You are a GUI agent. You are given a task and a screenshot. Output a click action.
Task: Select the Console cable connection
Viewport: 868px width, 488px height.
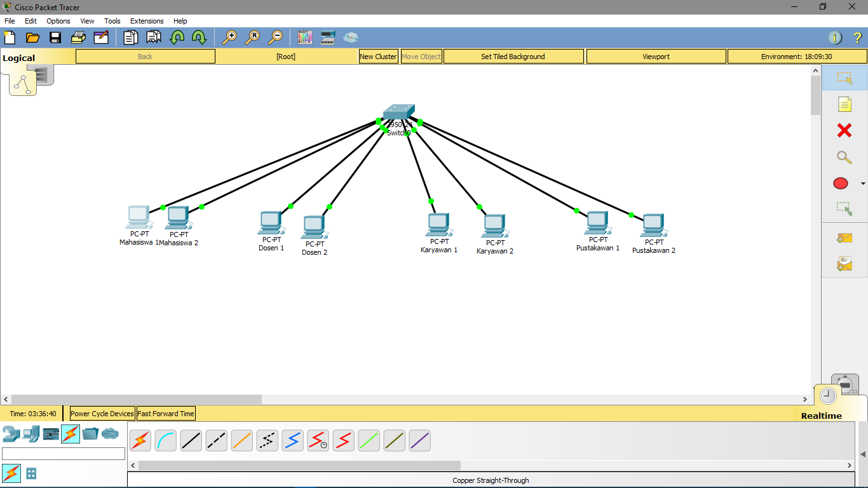pyautogui.click(x=165, y=440)
